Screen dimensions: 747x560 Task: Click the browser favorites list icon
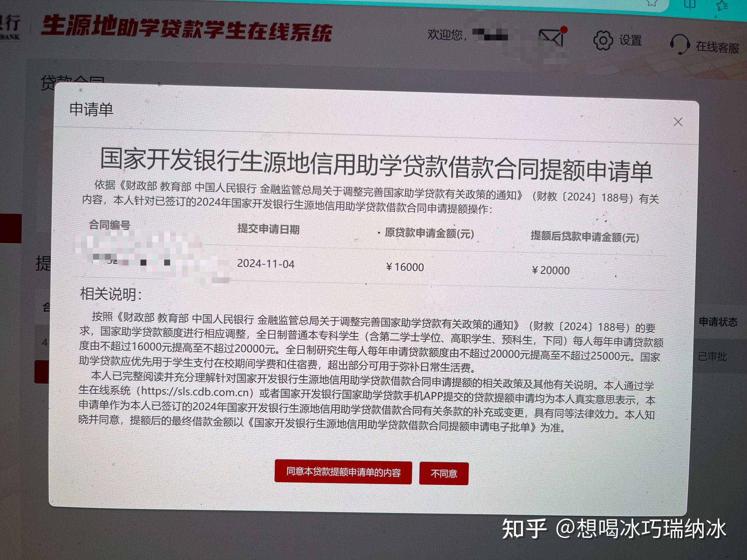pyautogui.click(x=721, y=5)
